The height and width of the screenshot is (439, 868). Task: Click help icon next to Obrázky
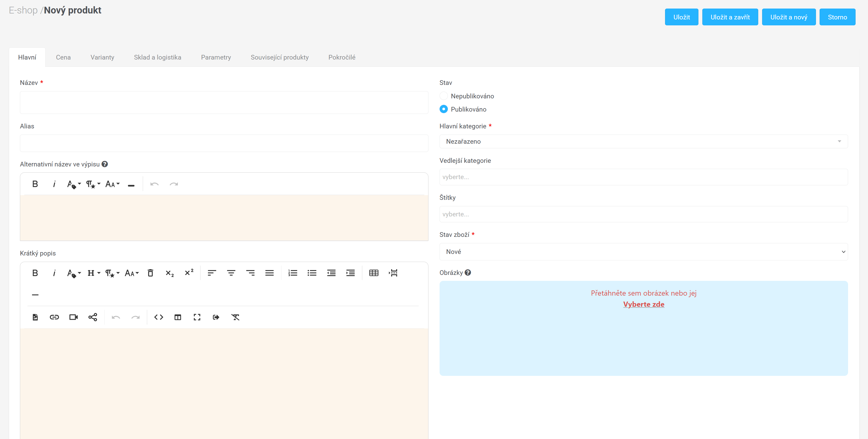[468, 273]
